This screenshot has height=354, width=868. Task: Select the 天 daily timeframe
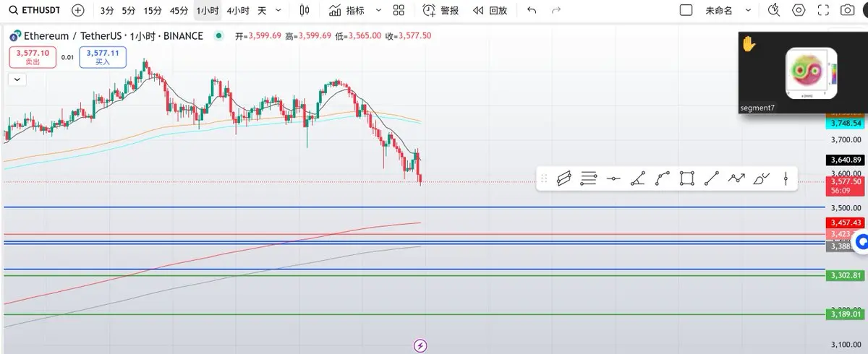tap(262, 11)
